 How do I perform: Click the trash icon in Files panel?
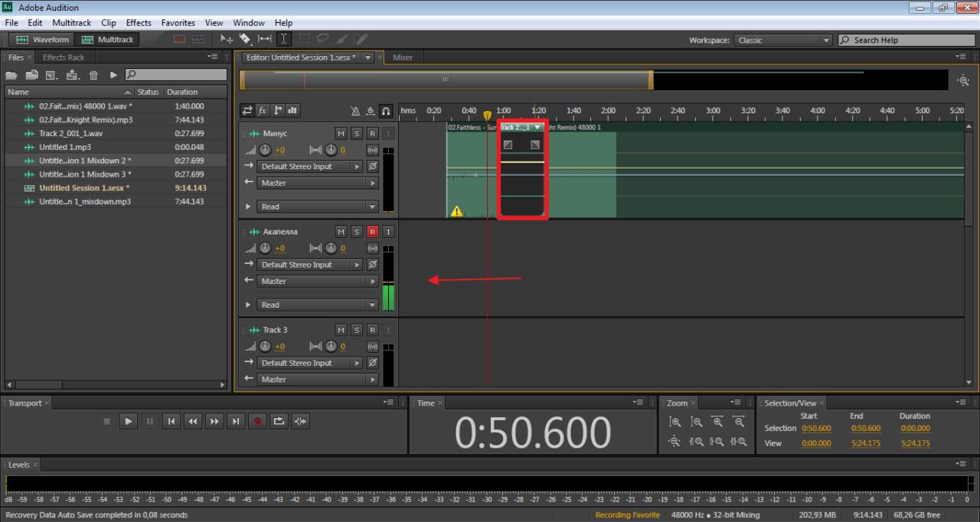[x=93, y=75]
